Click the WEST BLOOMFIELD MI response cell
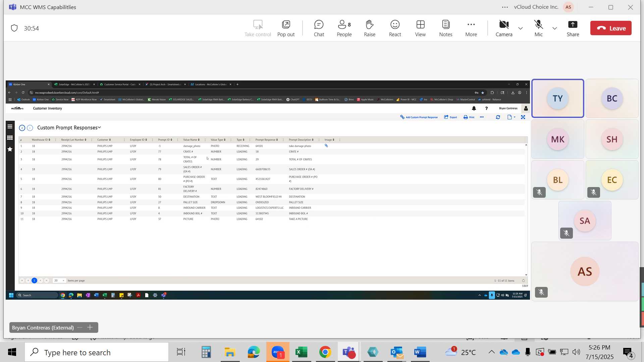Viewport: 644px width, 362px height. pos(268,197)
